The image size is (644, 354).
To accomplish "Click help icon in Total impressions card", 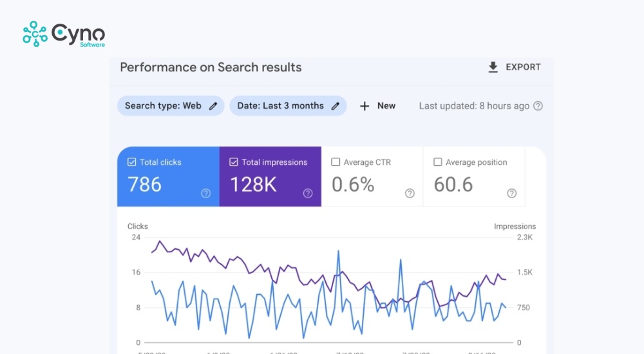I will (308, 193).
